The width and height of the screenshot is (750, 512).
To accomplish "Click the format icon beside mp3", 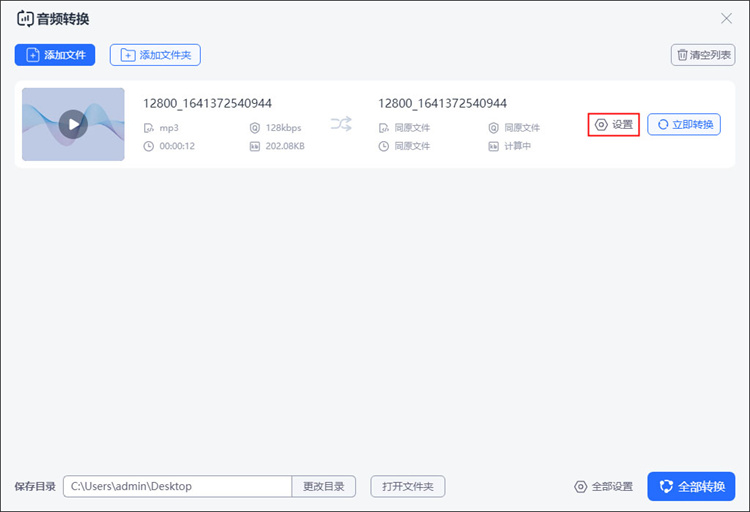I will [x=149, y=128].
